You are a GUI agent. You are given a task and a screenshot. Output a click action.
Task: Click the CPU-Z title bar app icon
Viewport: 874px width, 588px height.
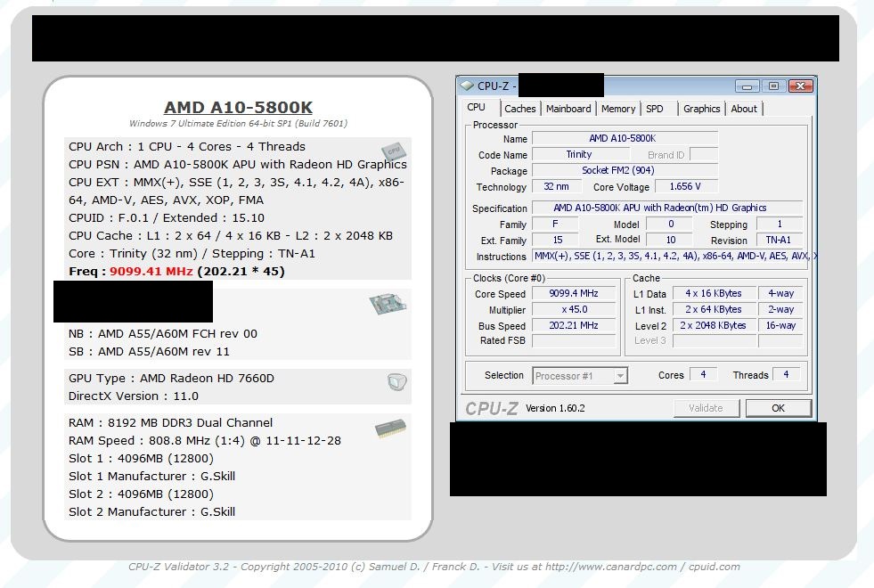[x=467, y=86]
